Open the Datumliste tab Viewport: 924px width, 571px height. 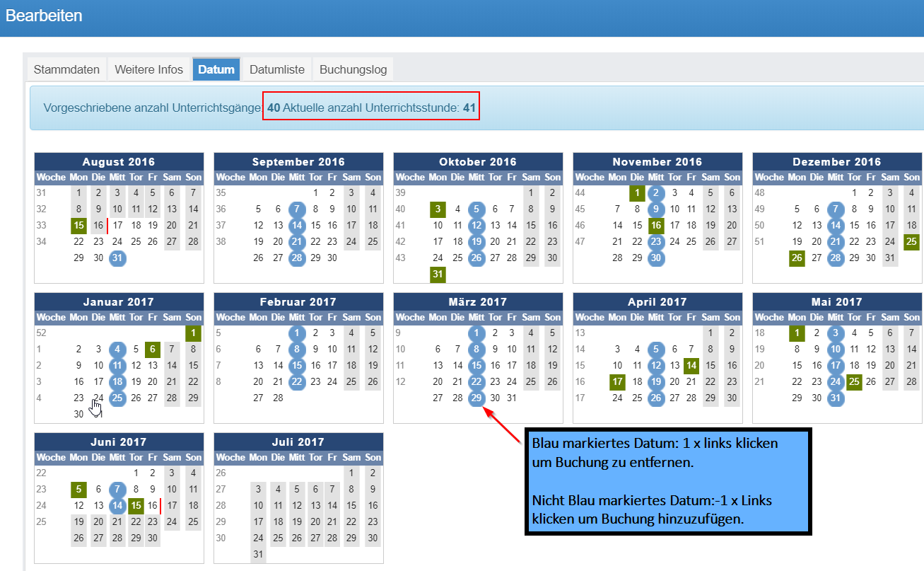tap(277, 69)
